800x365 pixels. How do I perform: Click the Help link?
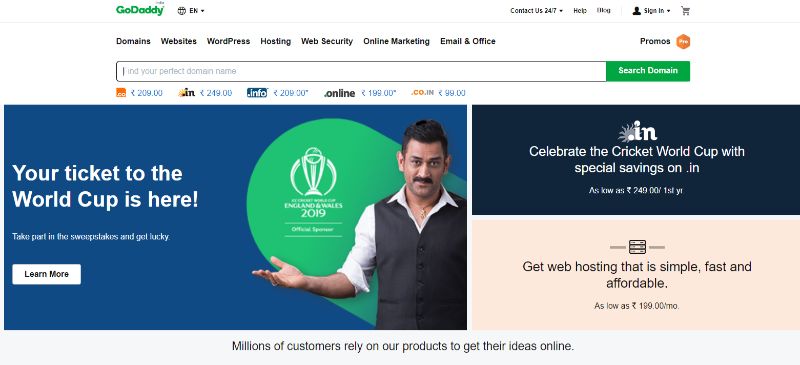[580, 11]
